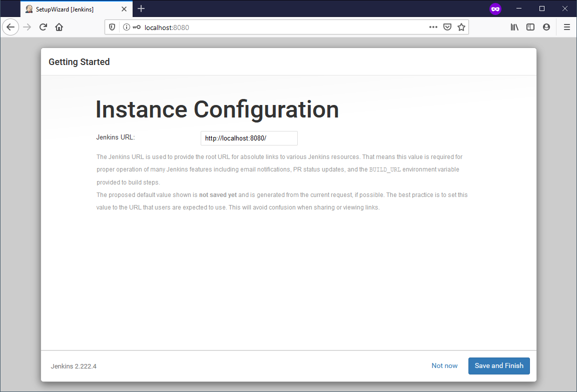Reload the SetupWizard page
This screenshot has width=577, height=392.
(43, 27)
